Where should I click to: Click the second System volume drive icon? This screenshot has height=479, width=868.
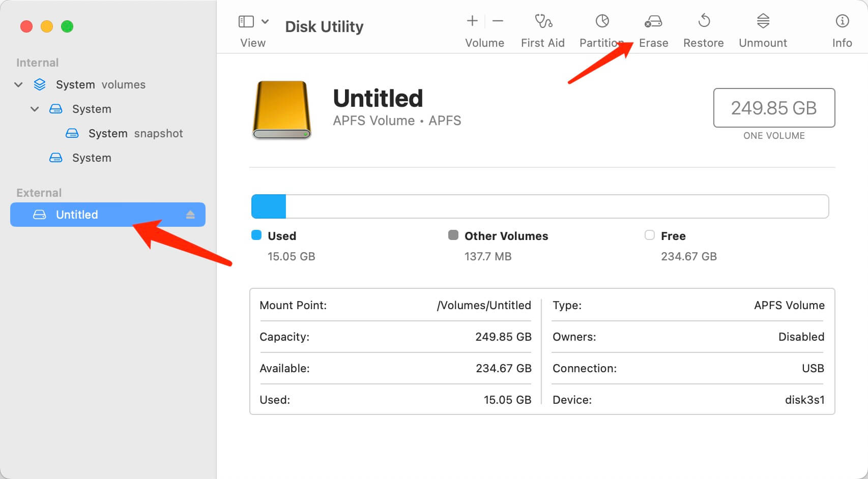56,158
